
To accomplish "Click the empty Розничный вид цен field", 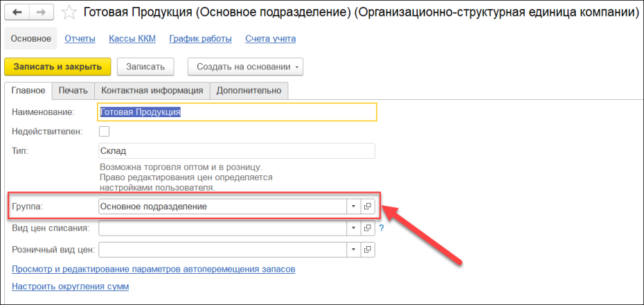I will pyautogui.click(x=222, y=249).
